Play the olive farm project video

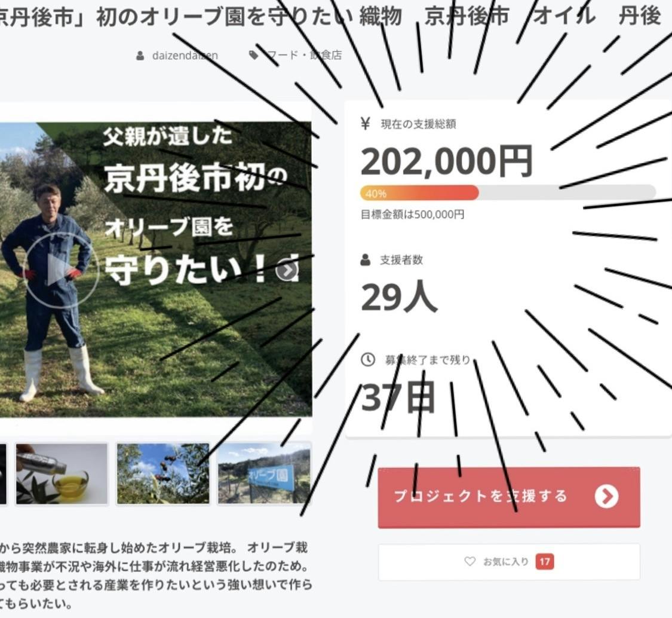pyautogui.click(x=62, y=270)
